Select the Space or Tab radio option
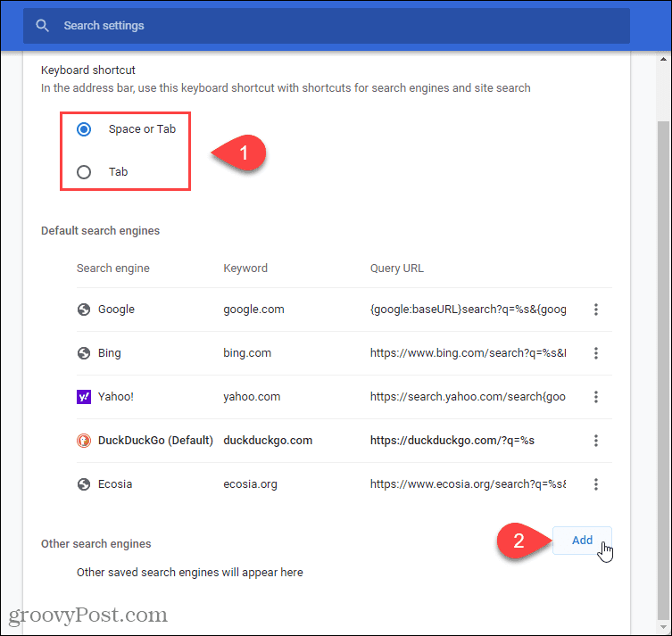The height and width of the screenshot is (636, 672). click(84, 129)
